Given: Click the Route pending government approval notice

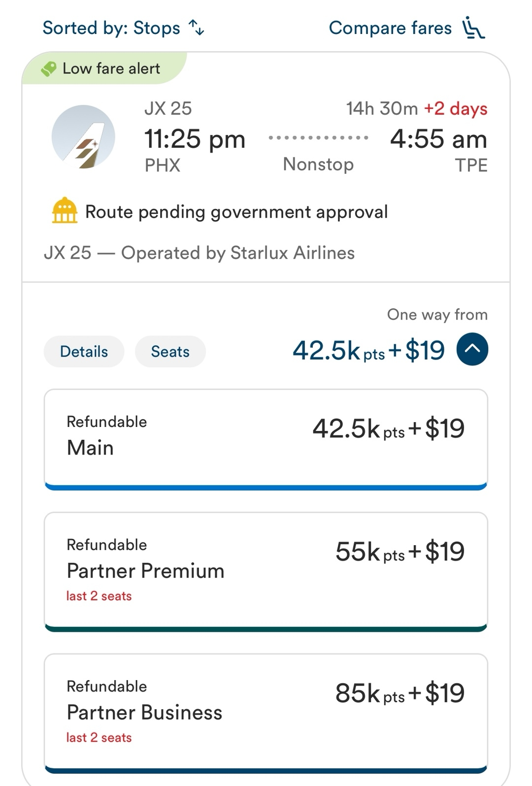Looking at the screenshot, I should click(236, 212).
